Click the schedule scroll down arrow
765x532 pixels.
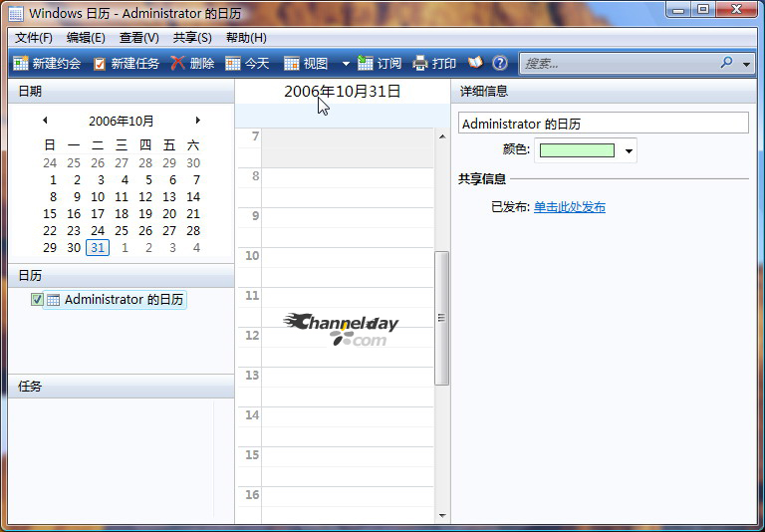pos(442,515)
